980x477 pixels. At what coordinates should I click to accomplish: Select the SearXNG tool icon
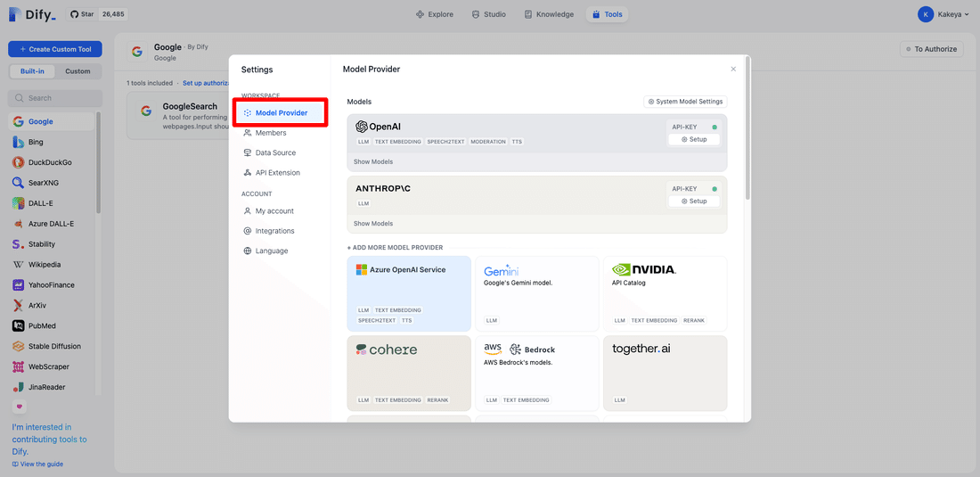(x=18, y=183)
